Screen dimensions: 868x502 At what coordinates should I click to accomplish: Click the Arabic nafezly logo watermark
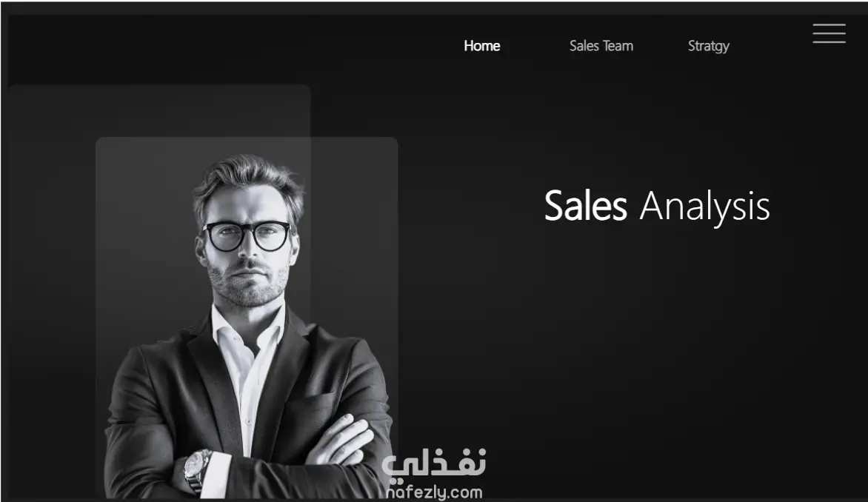pos(434,463)
